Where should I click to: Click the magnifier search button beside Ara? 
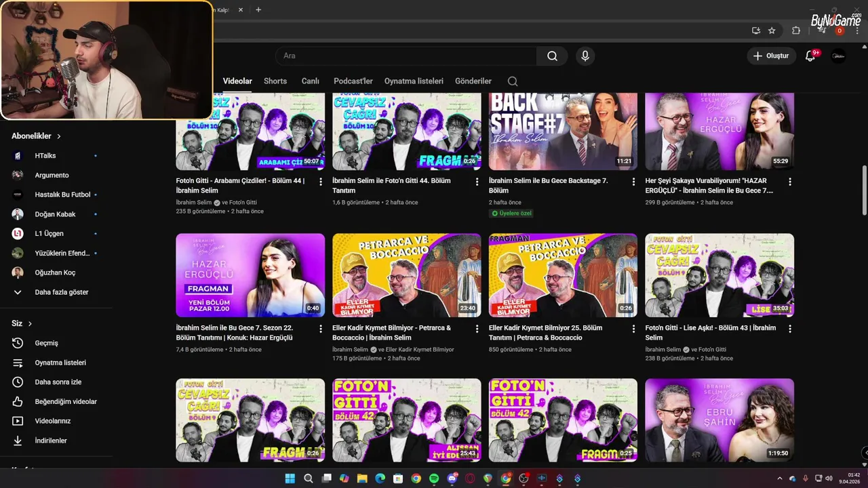pos(553,56)
